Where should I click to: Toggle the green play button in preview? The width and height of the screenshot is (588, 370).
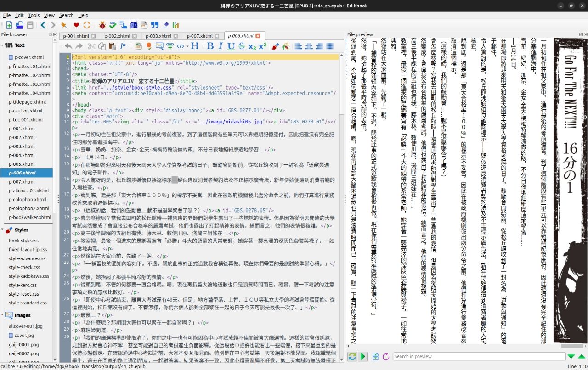tap(363, 356)
